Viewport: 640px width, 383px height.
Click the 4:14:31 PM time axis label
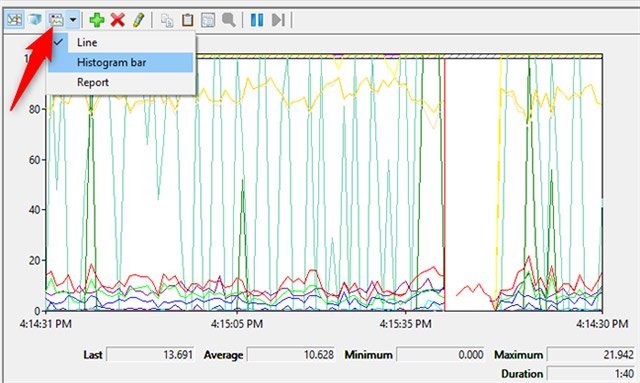[46, 324]
